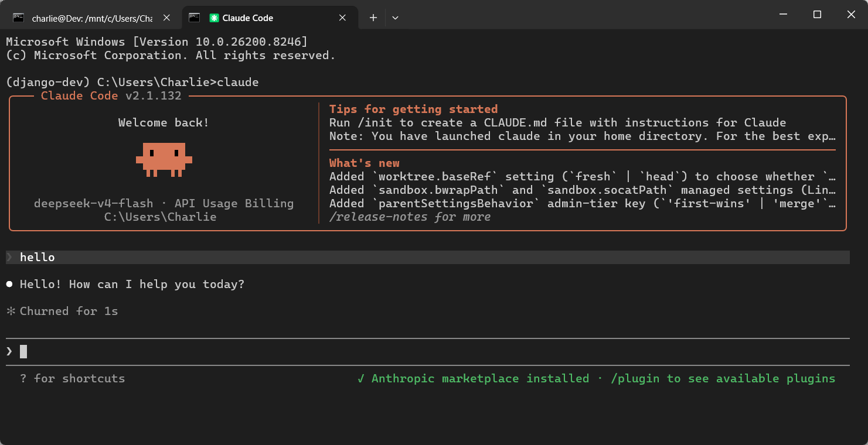Click the terminal icon on charlie@Dev tab

[19, 18]
